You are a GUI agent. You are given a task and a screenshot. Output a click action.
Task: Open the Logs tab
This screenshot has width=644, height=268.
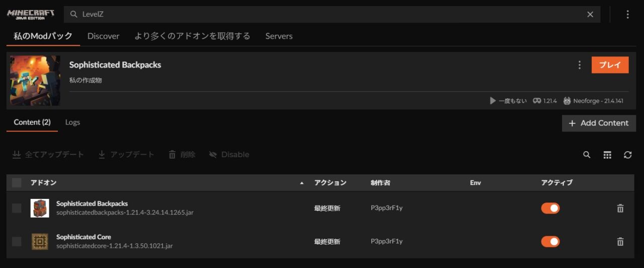click(72, 122)
